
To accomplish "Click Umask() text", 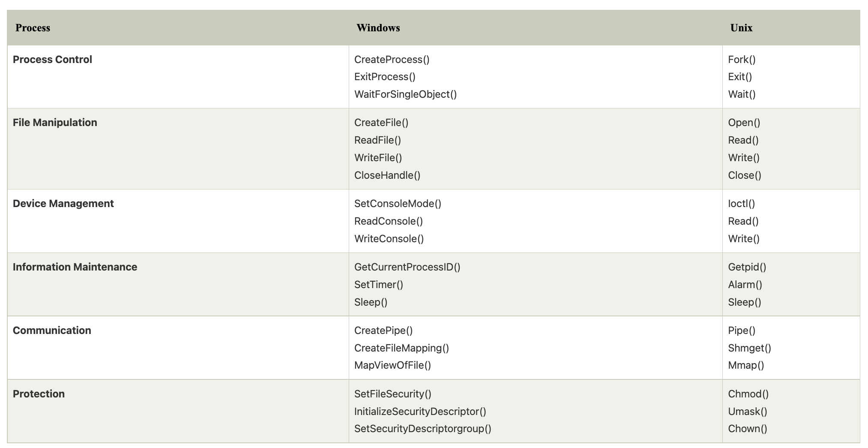I will click(748, 412).
